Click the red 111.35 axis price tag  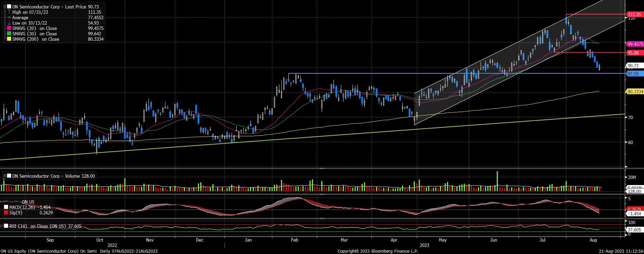(x=635, y=14)
